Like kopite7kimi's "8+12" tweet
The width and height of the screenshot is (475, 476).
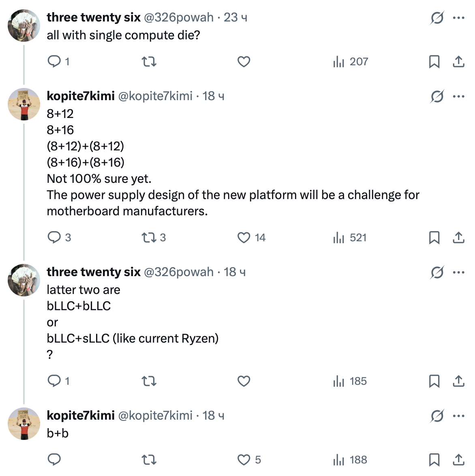pos(243,238)
